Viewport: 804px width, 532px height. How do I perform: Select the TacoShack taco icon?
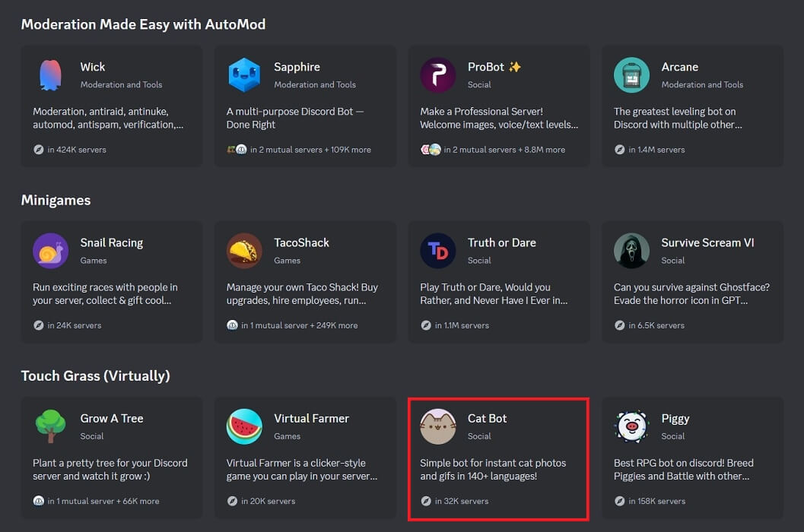click(244, 251)
